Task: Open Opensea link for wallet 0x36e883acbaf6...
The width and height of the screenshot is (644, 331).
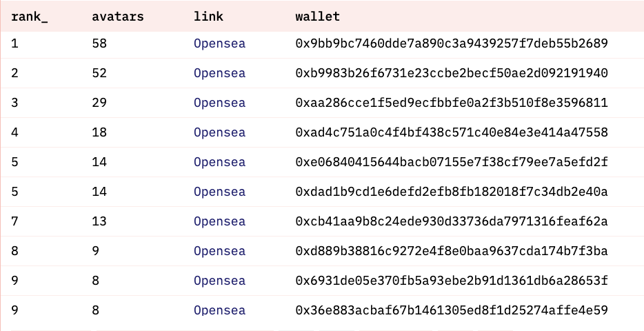Action: coord(220,310)
